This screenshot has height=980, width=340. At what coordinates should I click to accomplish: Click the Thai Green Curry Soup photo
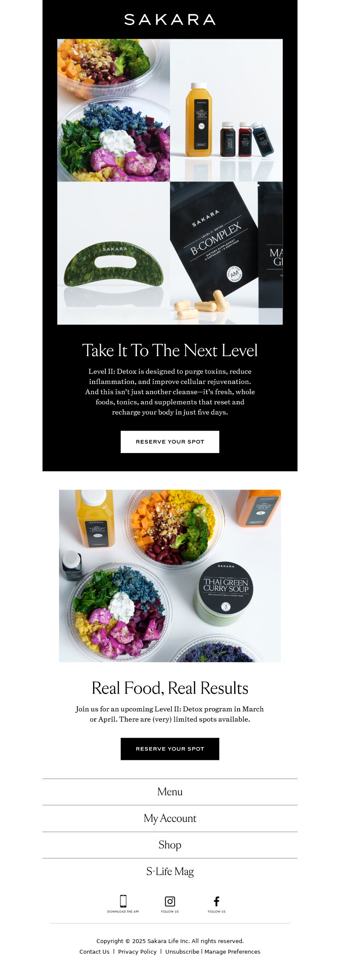(x=170, y=576)
